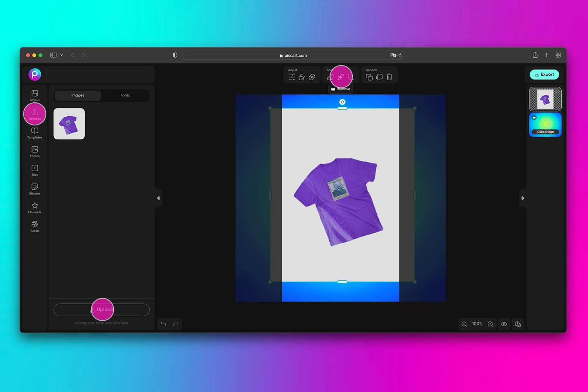Select the purple t-shirt upload thumbnail
The image size is (588, 392).
coord(69,123)
